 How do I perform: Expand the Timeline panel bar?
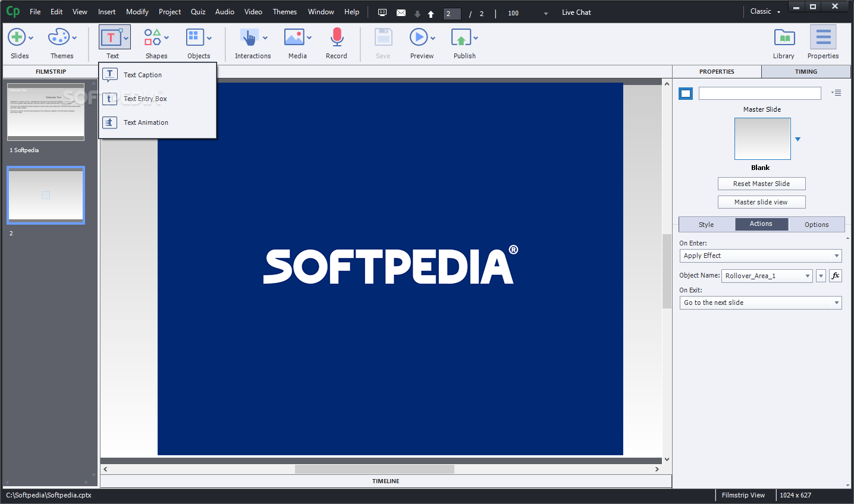point(386,481)
